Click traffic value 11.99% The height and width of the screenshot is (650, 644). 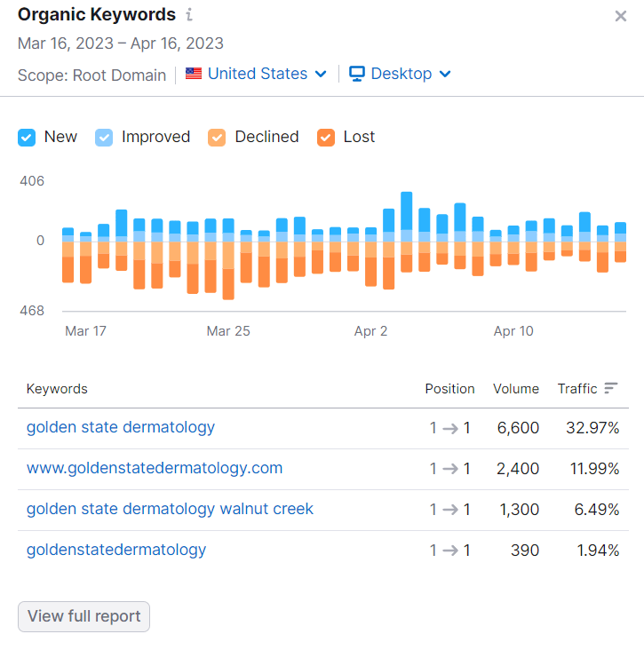(594, 469)
